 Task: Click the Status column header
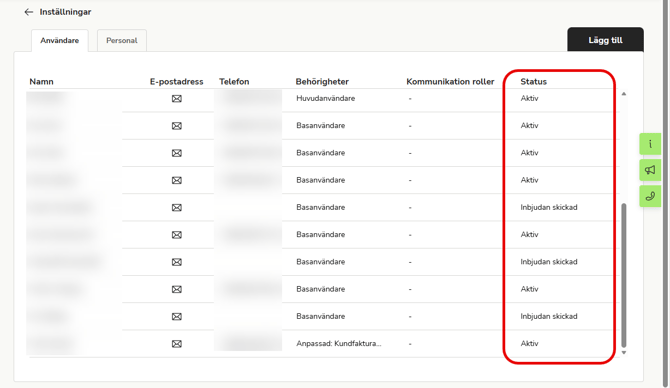pos(533,82)
